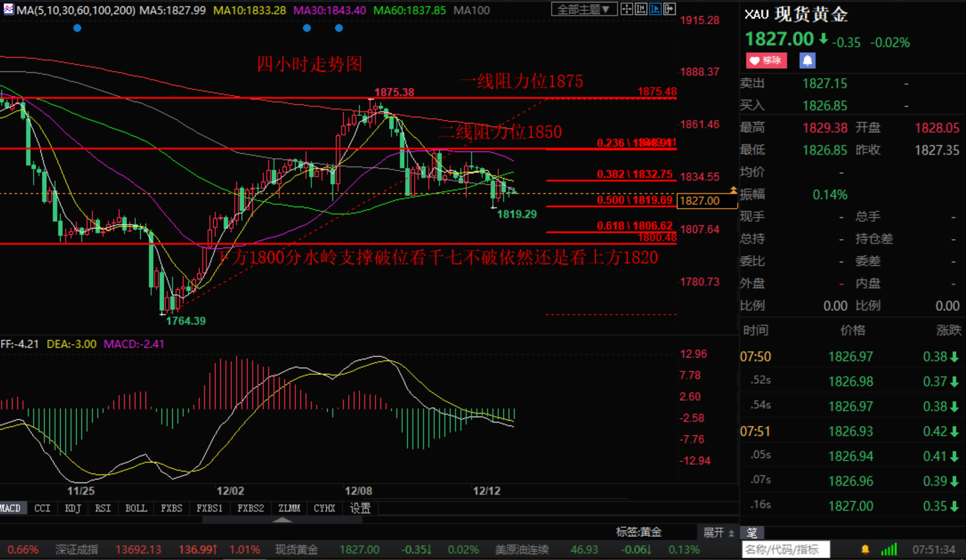966x560 pixels.
Task: Click the small up arrow below indicator tabs
Action: pyautogui.click(x=282, y=520)
